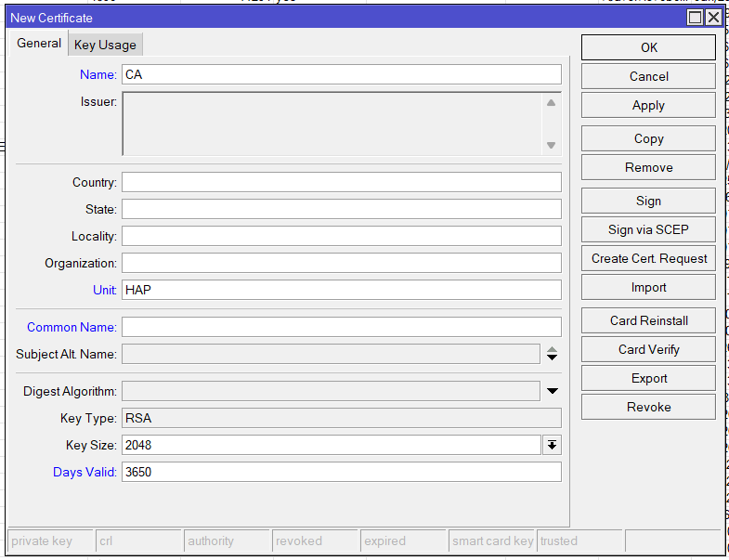Focus the Unit field containing HAP
The height and width of the screenshot is (560, 729).
[342, 291]
